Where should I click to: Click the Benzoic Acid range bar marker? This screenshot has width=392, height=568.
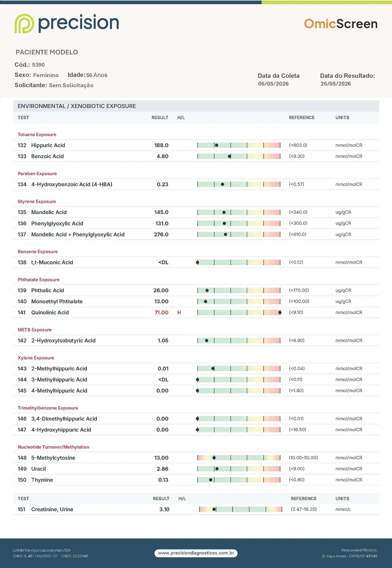point(229,157)
